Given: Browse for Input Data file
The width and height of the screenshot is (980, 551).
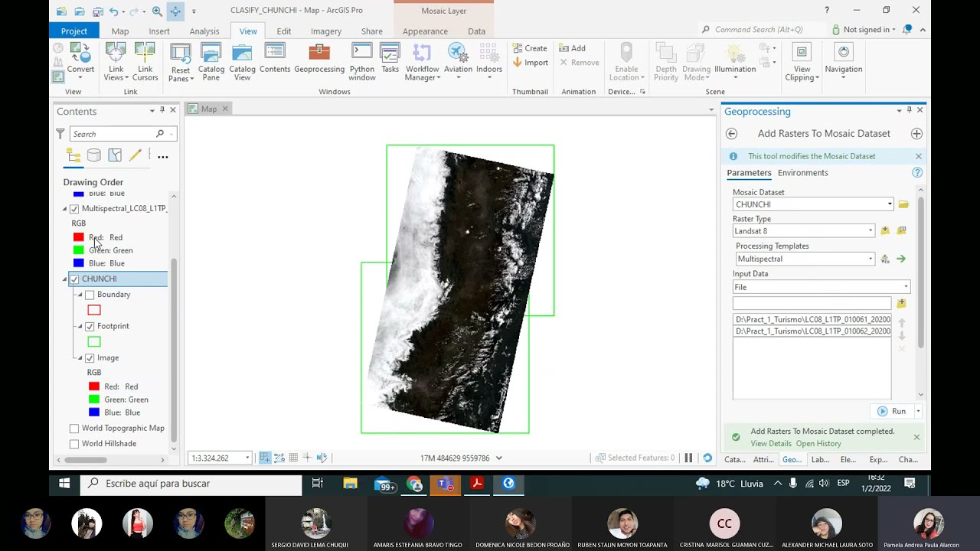Looking at the screenshot, I should coord(901,303).
